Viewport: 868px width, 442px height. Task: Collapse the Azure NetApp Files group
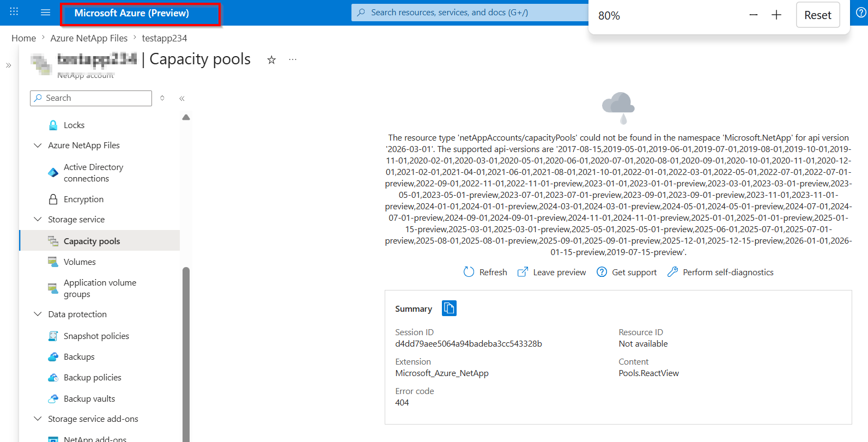pos(38,146)
